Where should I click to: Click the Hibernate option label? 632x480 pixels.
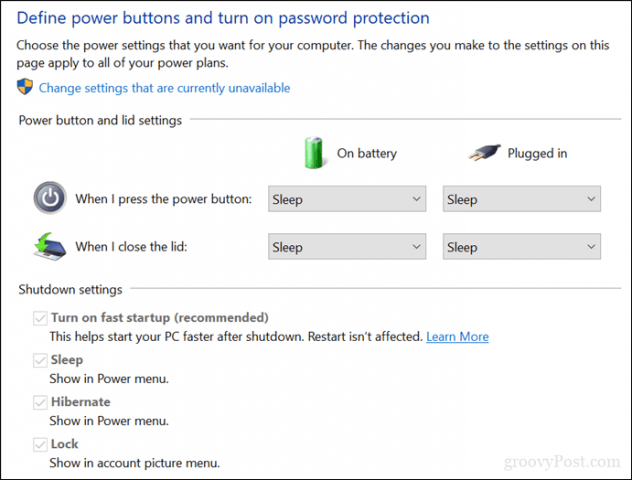[81, 402]
